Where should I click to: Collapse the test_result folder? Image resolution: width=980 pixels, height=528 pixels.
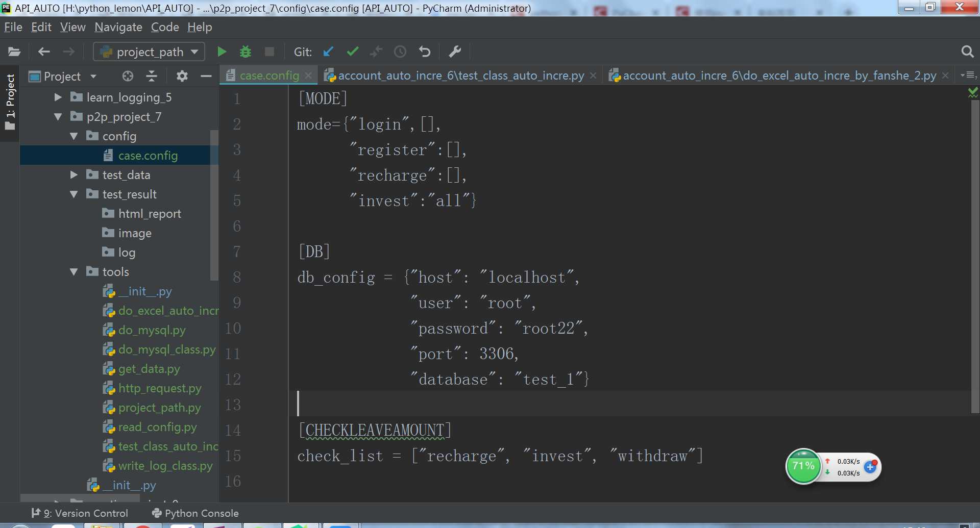tap(74, 194)
